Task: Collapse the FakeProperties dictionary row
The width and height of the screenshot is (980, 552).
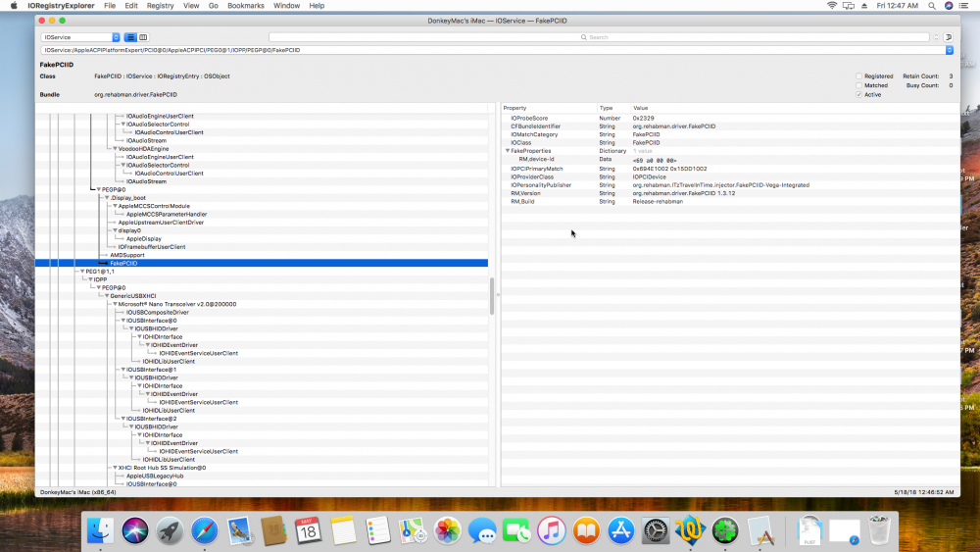Action: coord(508,151)
